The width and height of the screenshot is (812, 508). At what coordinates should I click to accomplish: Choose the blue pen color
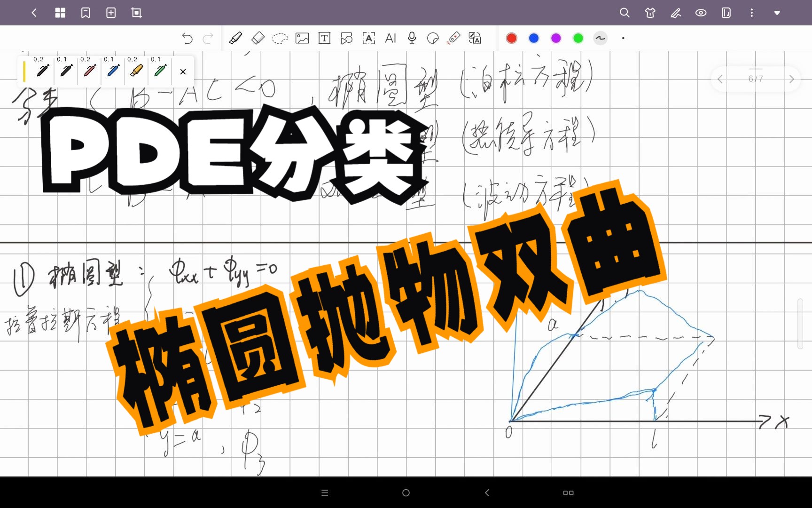pyautogui.click(x=534, y=38)
